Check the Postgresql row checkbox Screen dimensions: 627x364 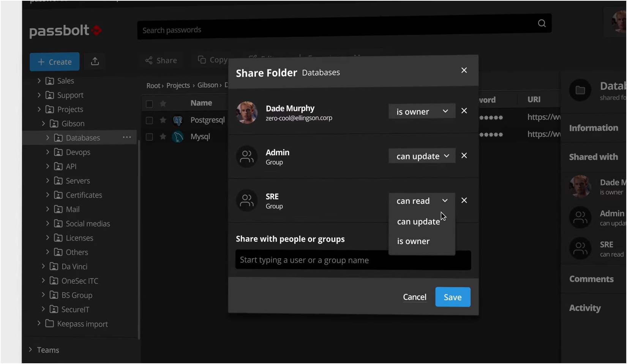pos(149,120)
